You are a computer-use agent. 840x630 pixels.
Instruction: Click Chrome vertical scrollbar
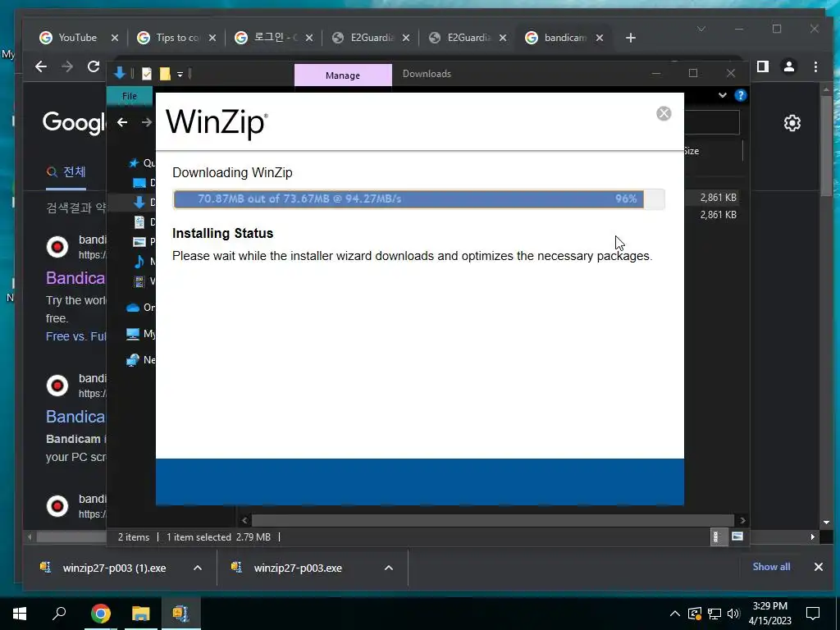pos(826,146)
